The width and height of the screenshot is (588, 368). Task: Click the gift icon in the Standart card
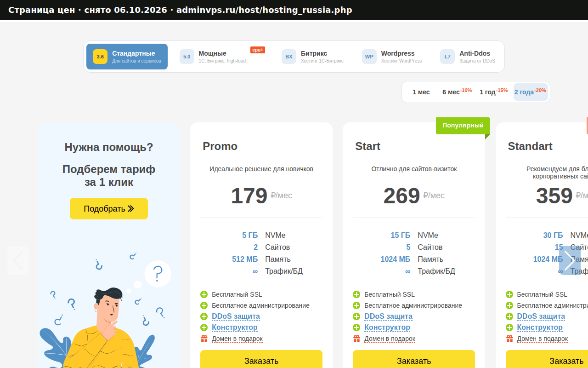click(509, 339)
